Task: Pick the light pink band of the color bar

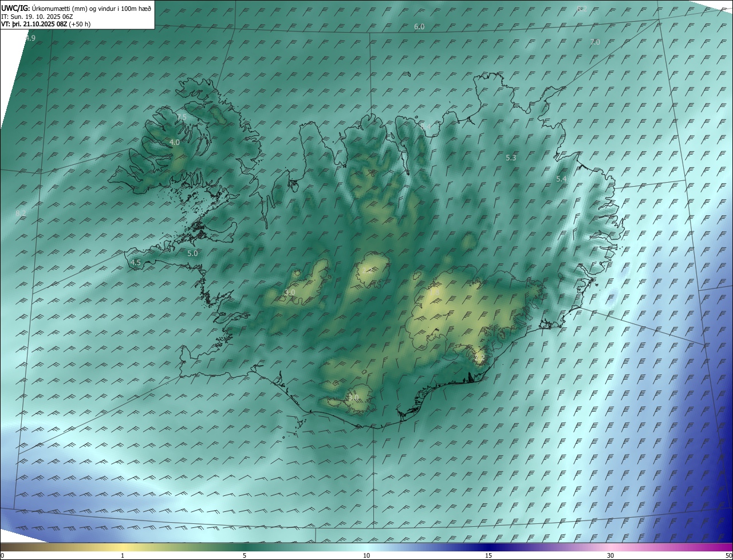Action: click(x=610, y=547)
